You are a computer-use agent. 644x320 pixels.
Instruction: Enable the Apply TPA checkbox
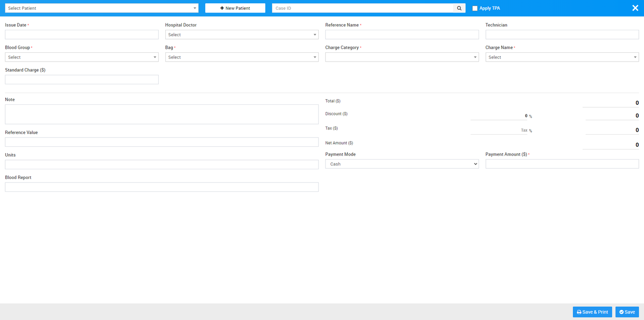pos(475,8)
